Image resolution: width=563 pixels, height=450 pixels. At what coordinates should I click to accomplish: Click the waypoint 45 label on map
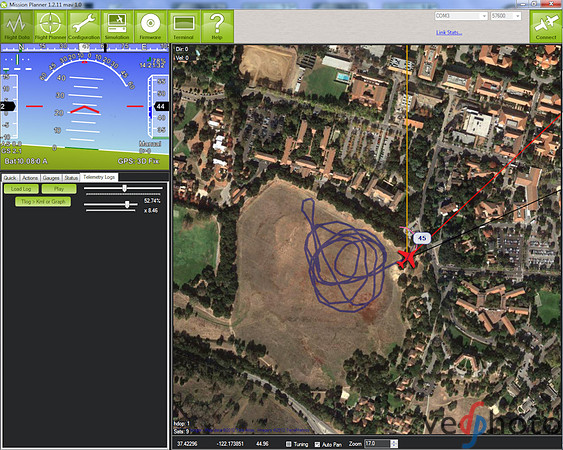(422, 238)
